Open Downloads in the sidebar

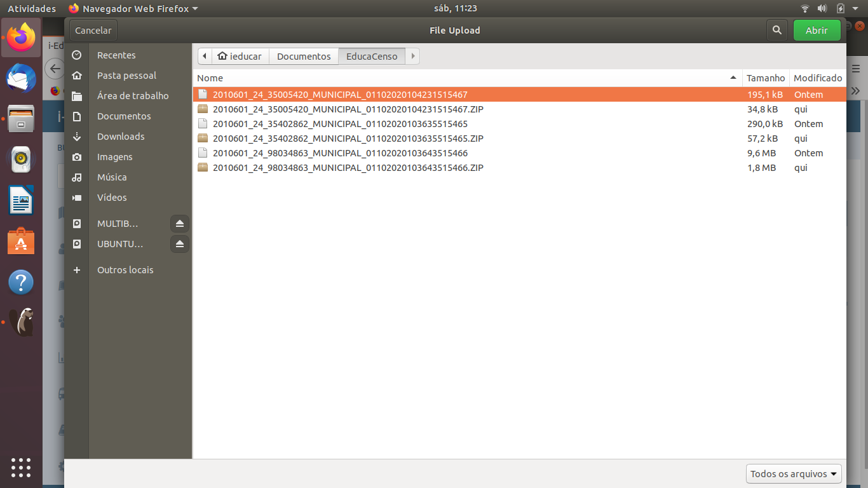point(121,137)
